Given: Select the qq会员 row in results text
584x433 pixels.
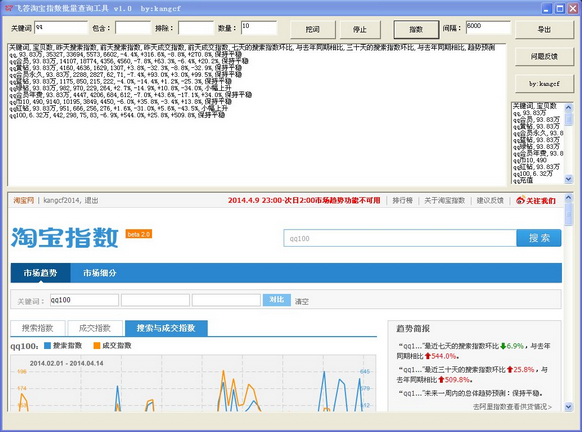Looking at the screenshot, I should pos(128,61).
